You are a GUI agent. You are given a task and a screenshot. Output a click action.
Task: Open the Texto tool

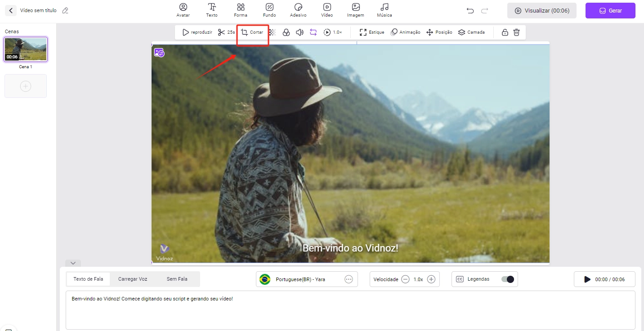coord(212,10)
